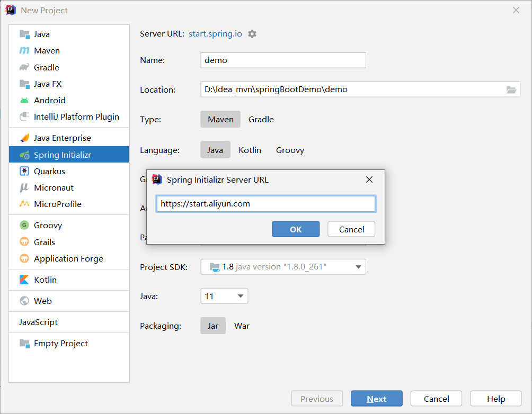Select Maven in the project list
Screen dimensions: 532x414
[69, 50]
